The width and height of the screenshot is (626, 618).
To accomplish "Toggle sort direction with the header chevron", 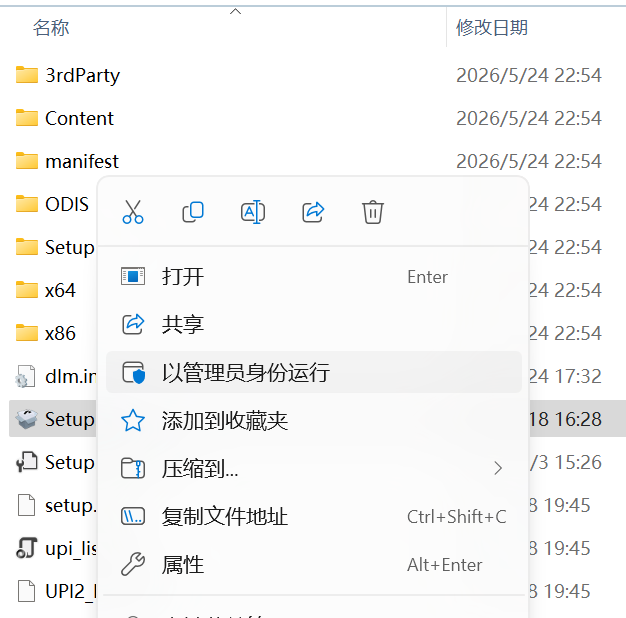I will (236, 12).
